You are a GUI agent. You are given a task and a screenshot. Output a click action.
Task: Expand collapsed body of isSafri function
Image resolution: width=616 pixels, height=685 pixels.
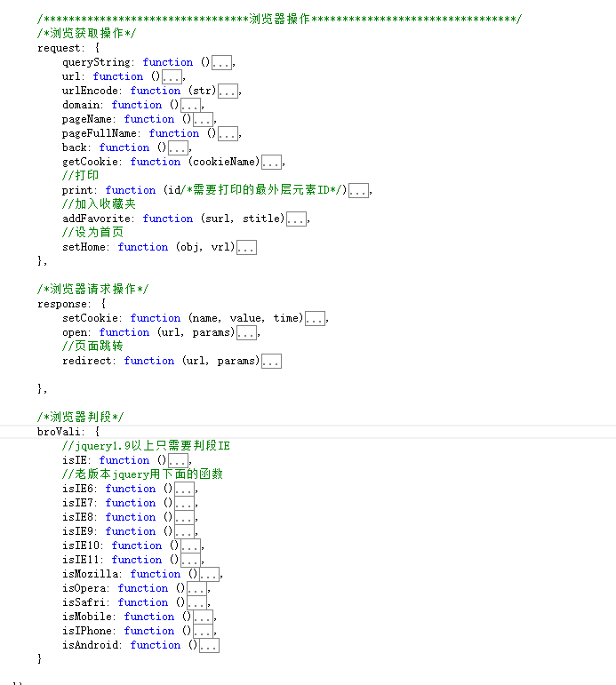(196, 603)
